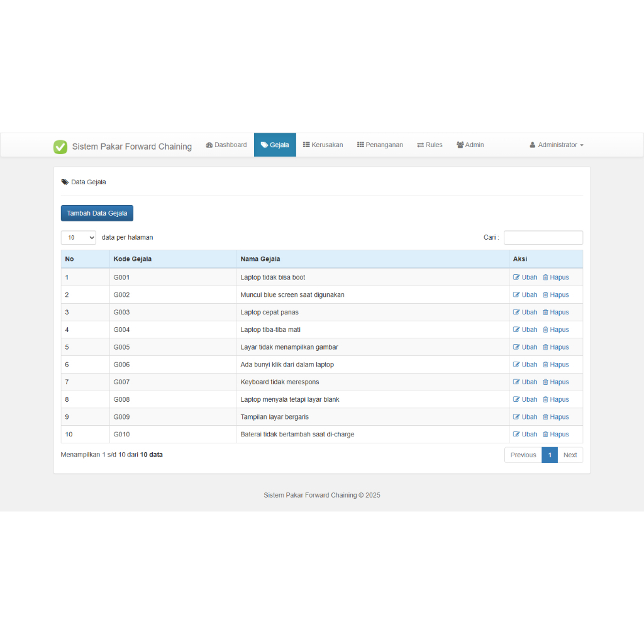
Task: Click the Ubah edit icon for G008
Action: tap(516, 399)
